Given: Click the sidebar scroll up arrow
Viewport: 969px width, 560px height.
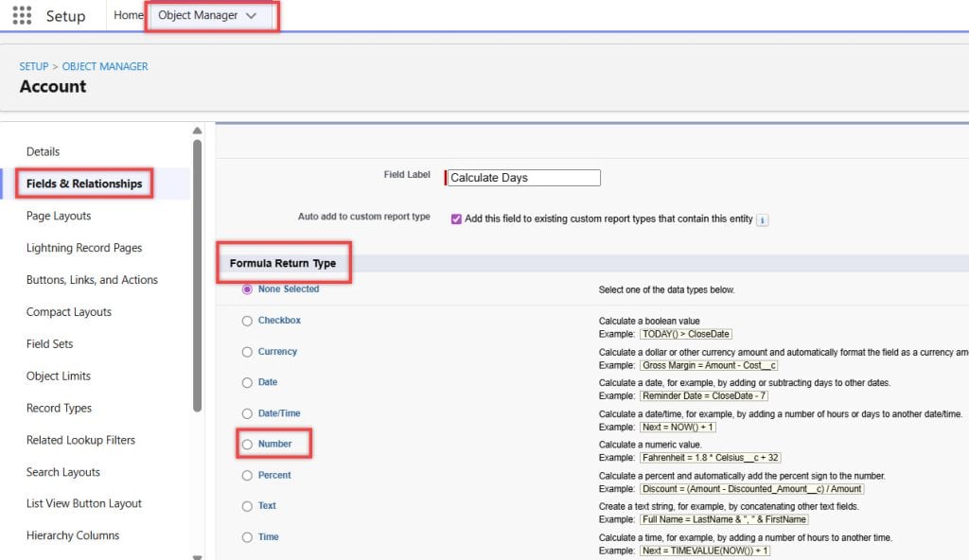Looking at the screenshot, I should 197,131.
